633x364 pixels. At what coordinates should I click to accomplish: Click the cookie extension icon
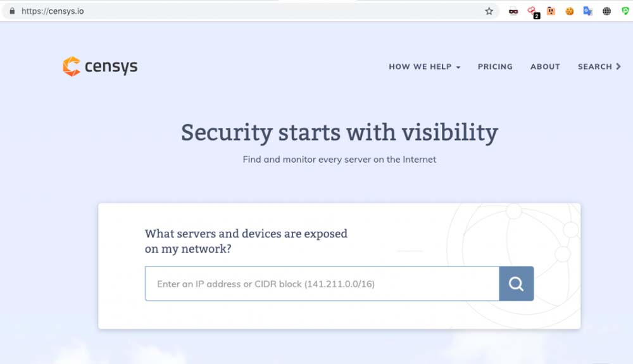[x=570, y=11]
